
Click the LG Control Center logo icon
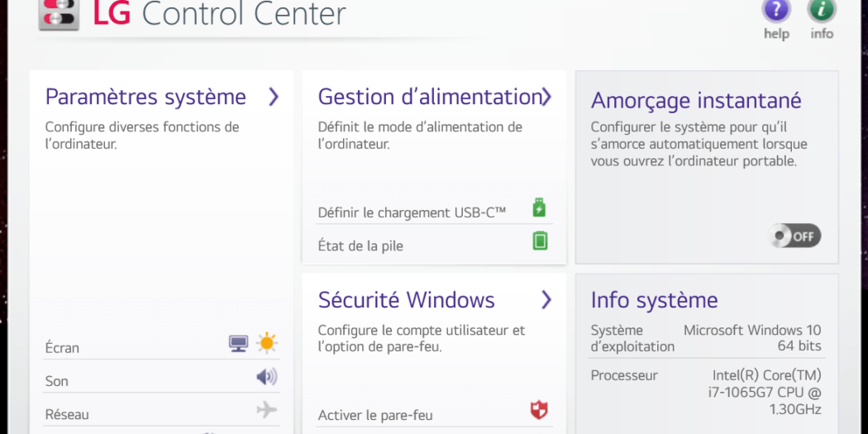coord(59,14)
